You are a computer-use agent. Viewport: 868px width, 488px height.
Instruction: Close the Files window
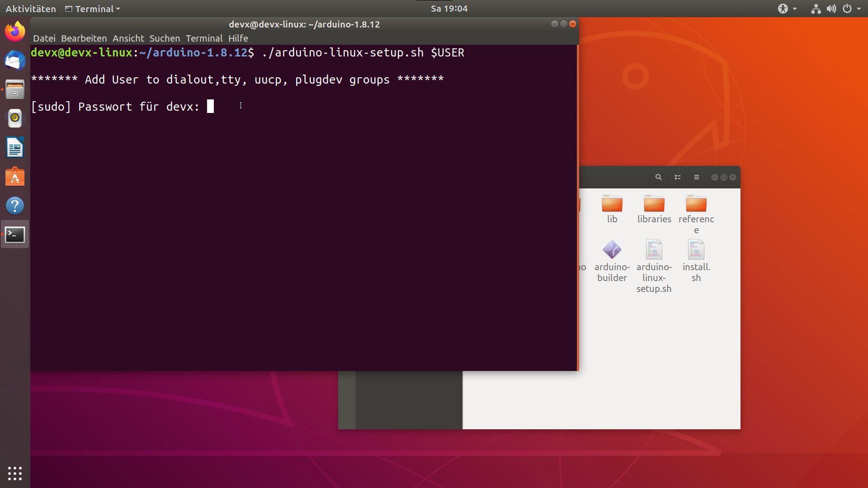click(x=733, y=177)
